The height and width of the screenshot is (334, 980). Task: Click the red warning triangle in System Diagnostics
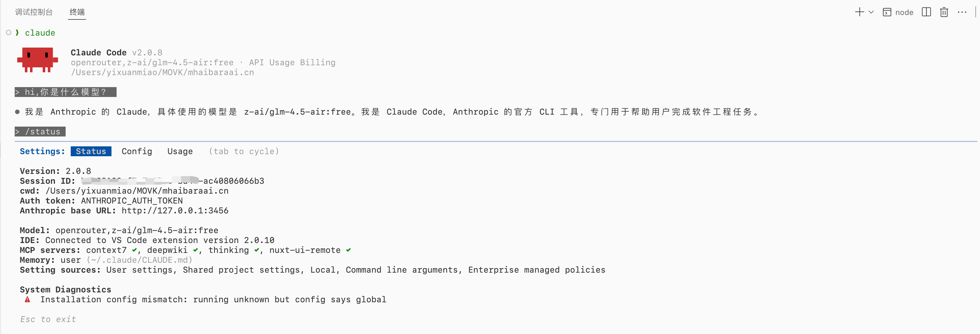(x=27, y=299)
